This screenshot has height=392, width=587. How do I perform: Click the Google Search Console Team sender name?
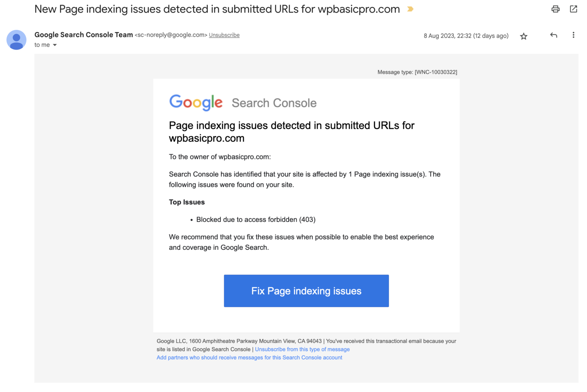point(83,34)
